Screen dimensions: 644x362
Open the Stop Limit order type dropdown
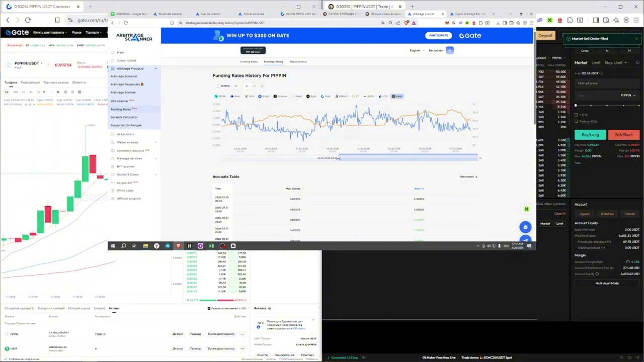616,63
